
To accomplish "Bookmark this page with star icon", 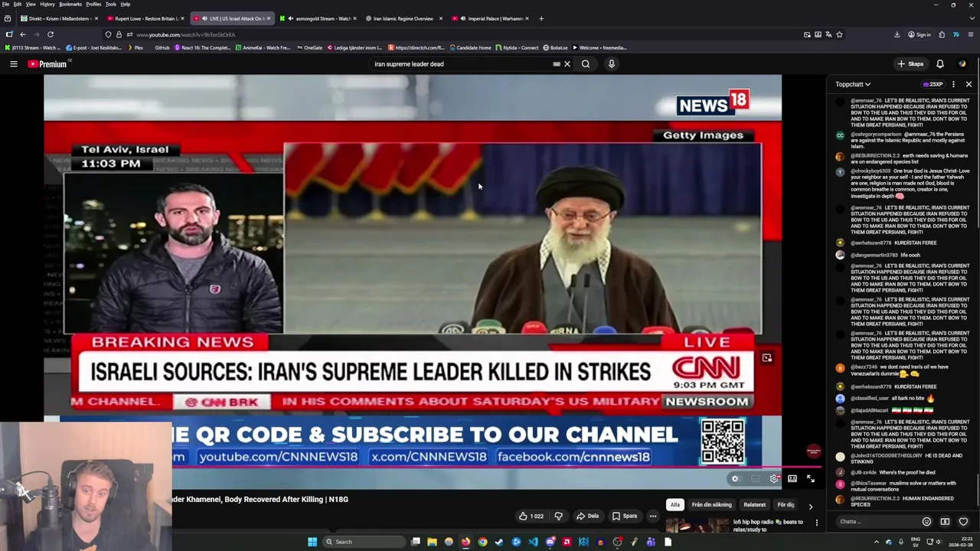I will (839, 34).
